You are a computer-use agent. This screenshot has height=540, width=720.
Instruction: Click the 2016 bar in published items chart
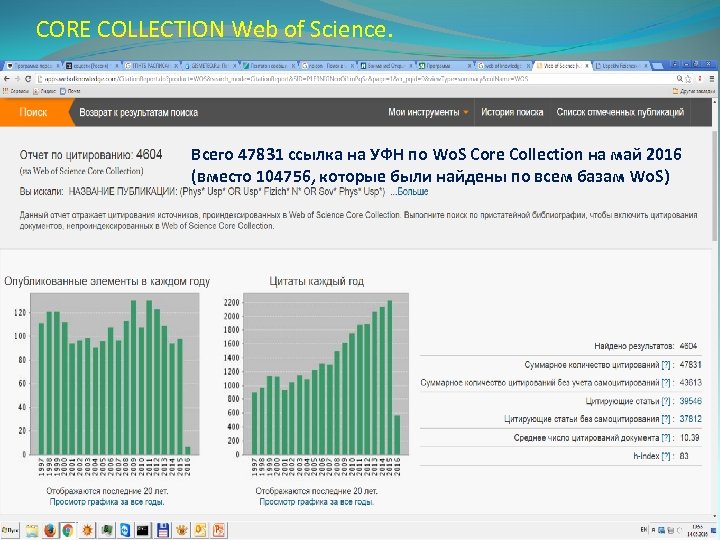(187, 451)
